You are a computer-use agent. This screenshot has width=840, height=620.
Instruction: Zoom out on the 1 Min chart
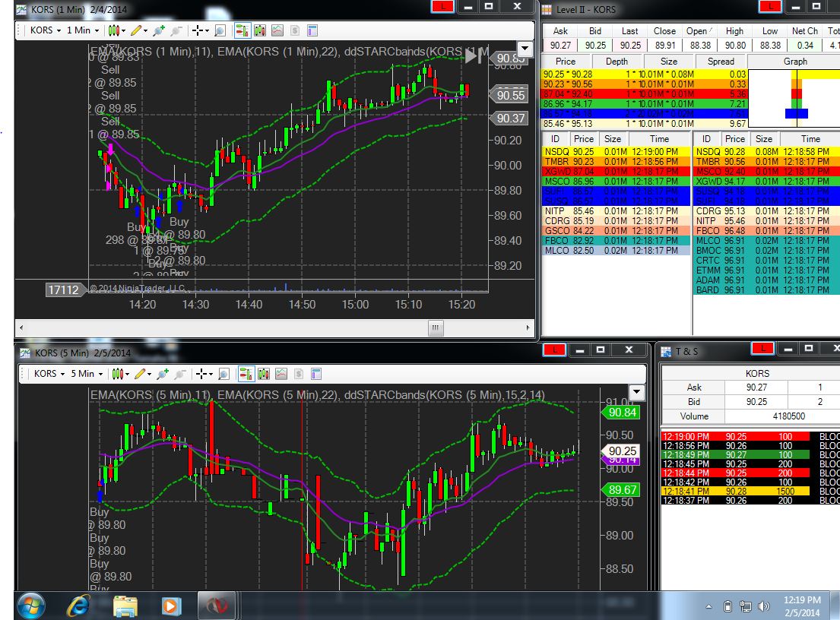176,30
